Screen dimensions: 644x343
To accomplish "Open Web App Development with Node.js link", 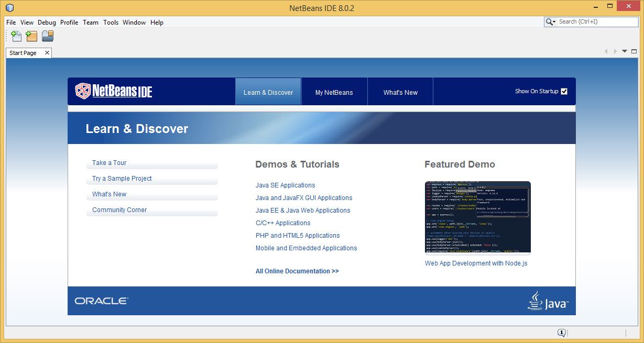I will (476, 263).
